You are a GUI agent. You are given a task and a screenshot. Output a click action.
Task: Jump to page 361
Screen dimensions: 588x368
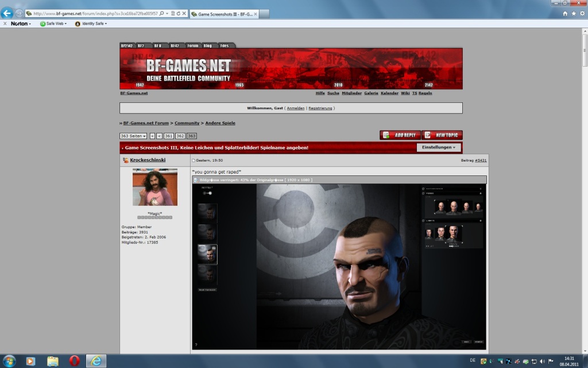click(169, 136)
